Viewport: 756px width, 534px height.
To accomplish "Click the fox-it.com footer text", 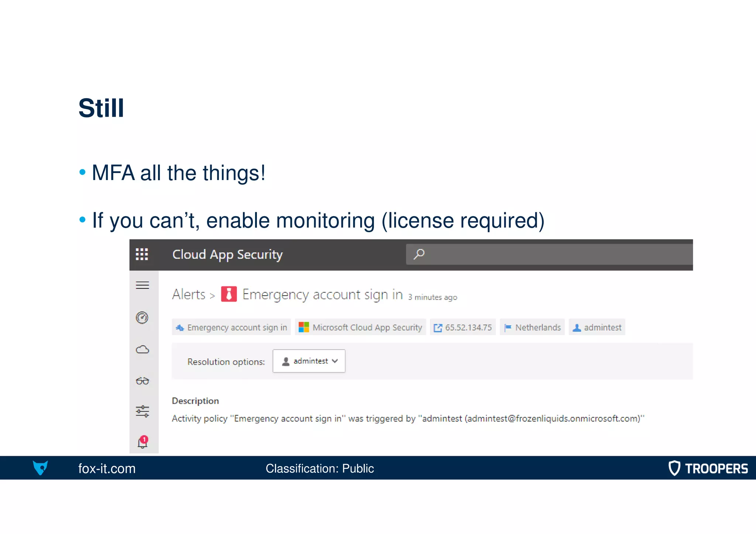I will (x=107, y=469).
